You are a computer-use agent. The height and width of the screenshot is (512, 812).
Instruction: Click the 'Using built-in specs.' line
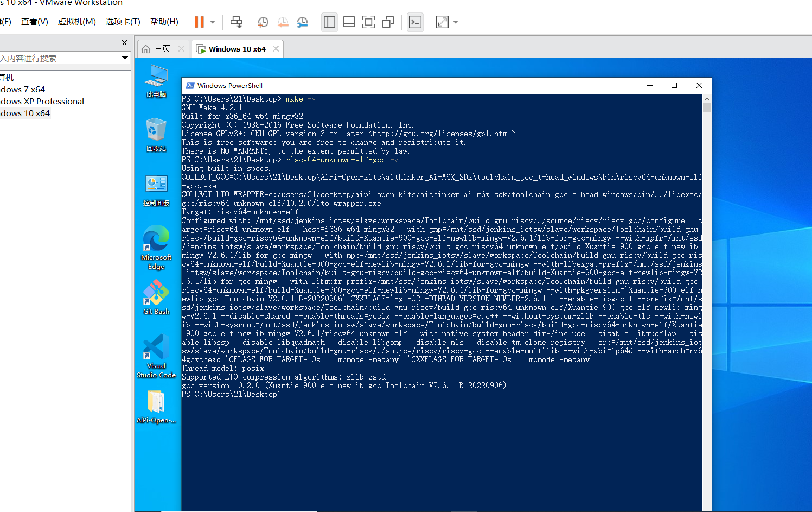(x=226, y=168)
